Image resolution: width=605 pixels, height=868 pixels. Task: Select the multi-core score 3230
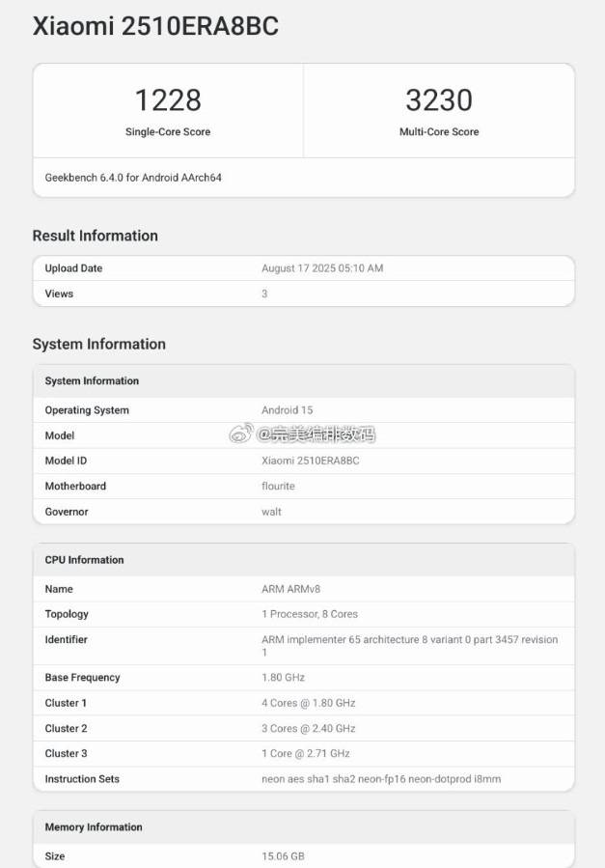(439, 99)
